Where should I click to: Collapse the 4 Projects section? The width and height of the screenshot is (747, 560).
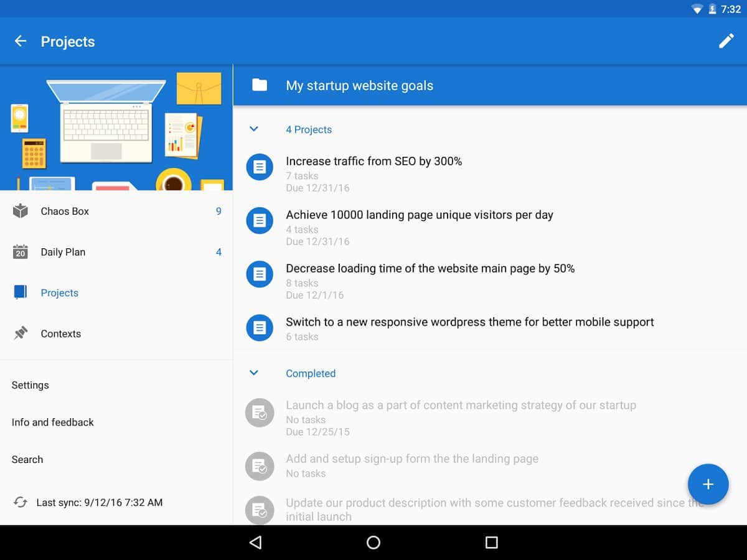pos(254,129)
